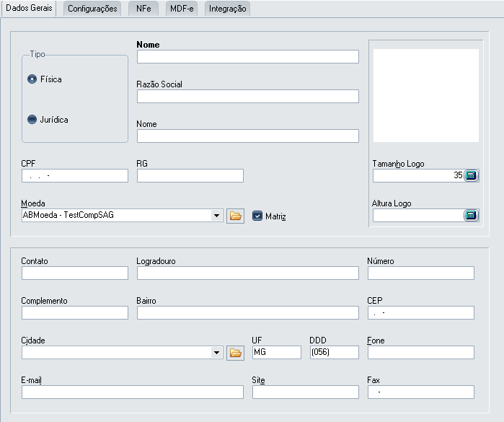Click the Fax input field
The image size is (504, 422).
coord(421,392)
